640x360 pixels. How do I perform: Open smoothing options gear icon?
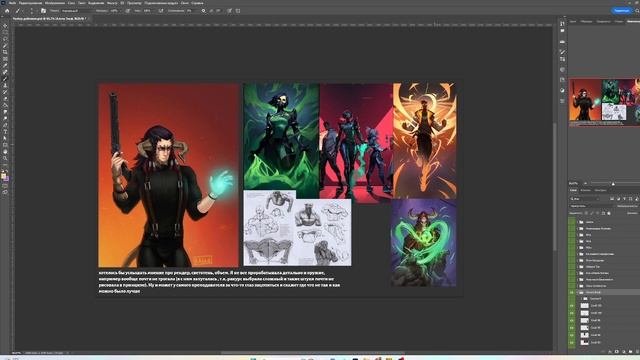click(x=203, y=11)
